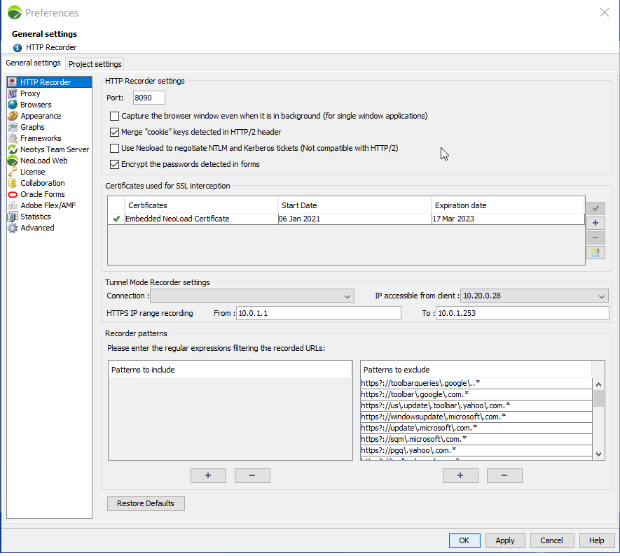Select the Proxy icon in sidebar
Viewport: 620px width, 556px height.
(x=12, y=93)
